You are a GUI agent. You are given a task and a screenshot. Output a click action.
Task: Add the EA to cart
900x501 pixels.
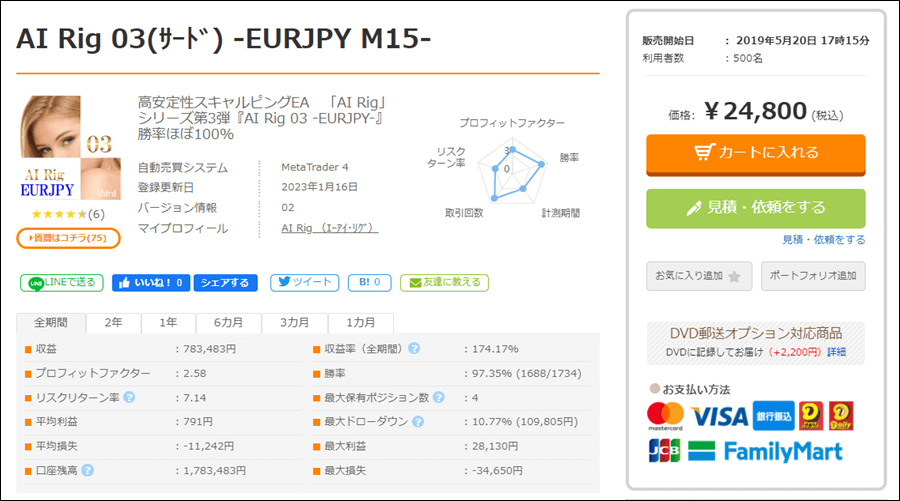755,154
